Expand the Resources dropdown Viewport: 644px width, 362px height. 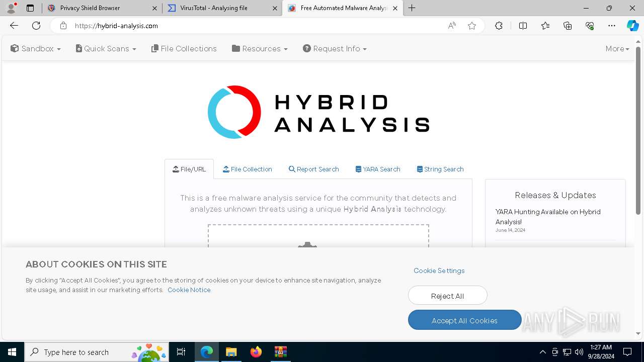coord(260,49)
